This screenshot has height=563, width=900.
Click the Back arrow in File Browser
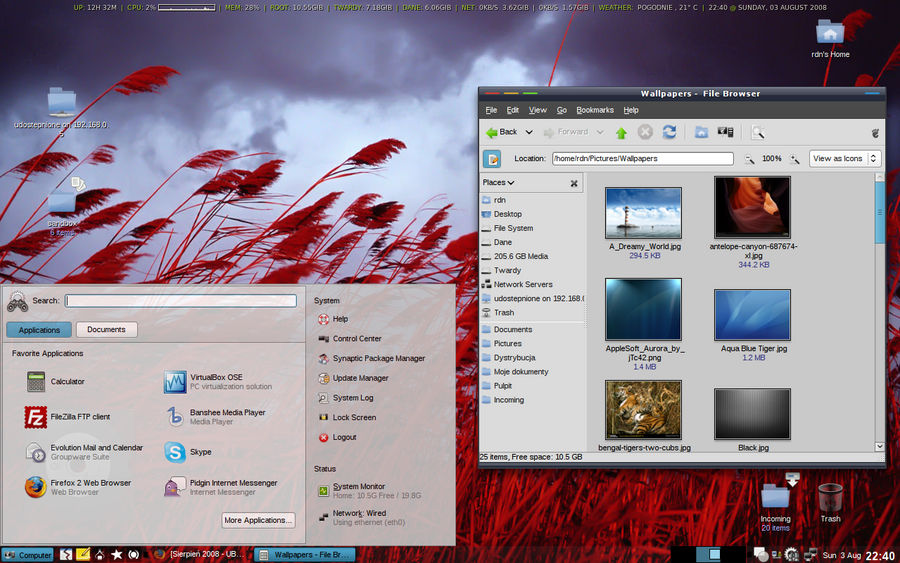502,132
